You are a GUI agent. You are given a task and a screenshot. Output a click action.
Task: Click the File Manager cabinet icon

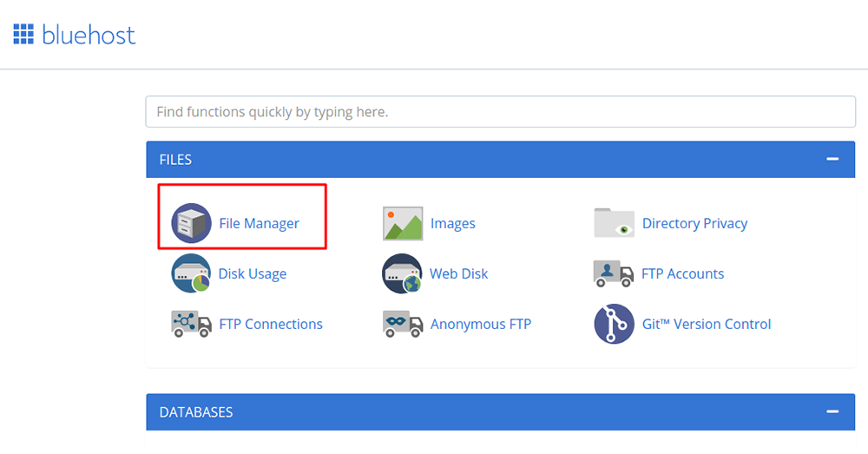(191, 223)
